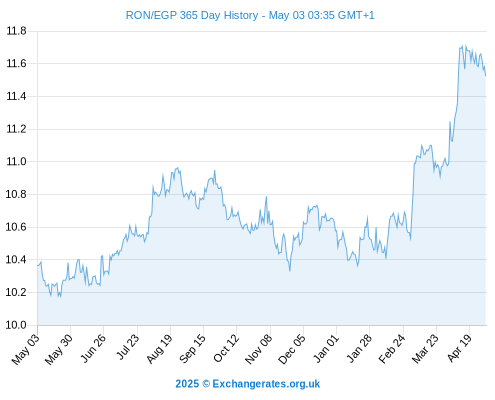
Task: Click the Jun 26 x-axis date label
Action: point(93,348)
